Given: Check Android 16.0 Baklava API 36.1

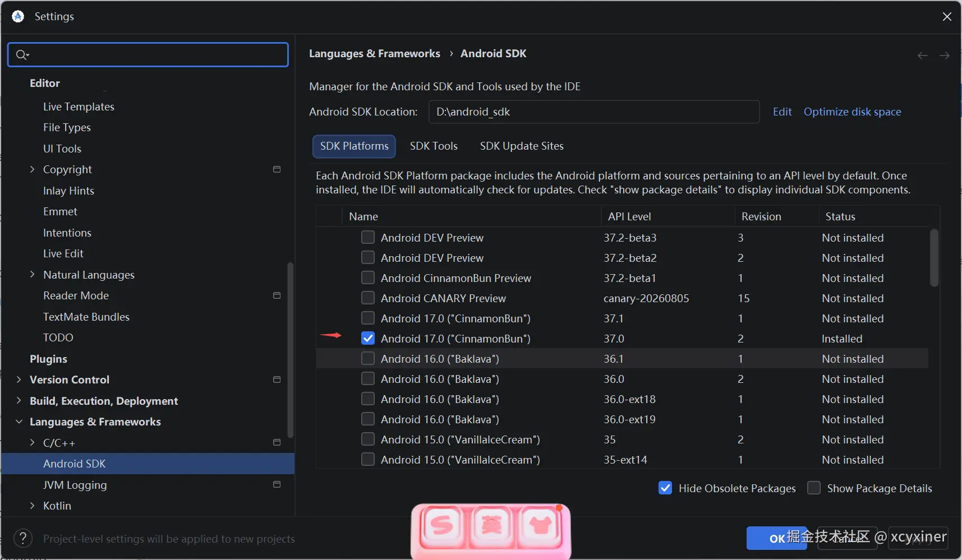Looking at the screenshot, I should (x=368, y=358).
